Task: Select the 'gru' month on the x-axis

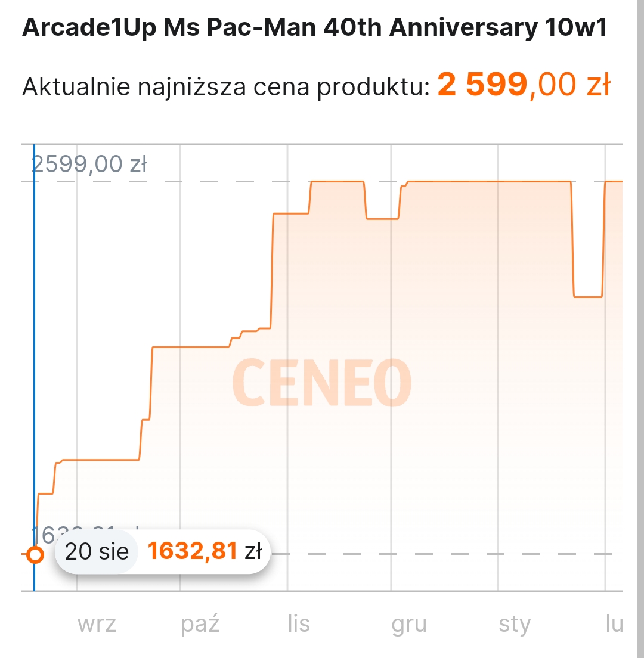Action: 409,625
